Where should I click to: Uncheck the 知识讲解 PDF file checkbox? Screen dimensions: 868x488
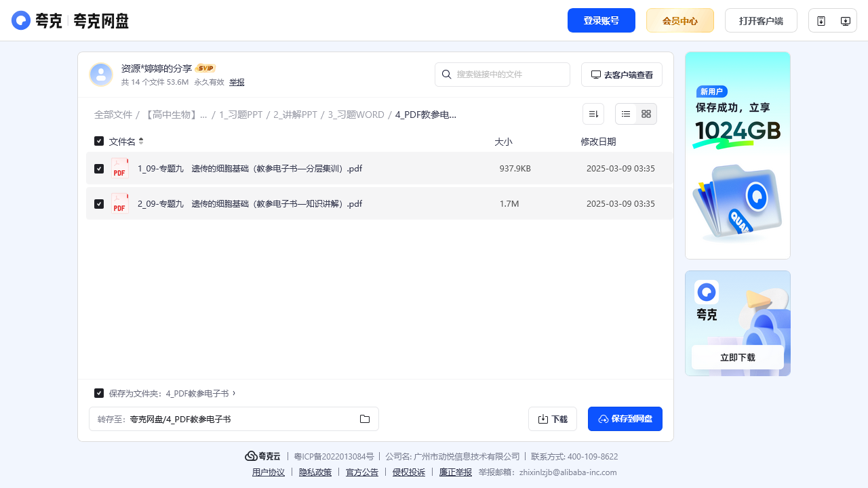99,203
